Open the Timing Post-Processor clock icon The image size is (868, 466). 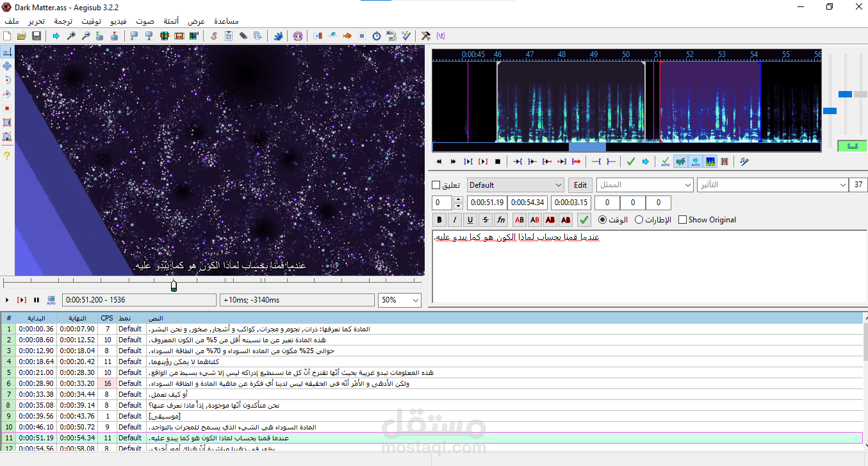point(377,36)
